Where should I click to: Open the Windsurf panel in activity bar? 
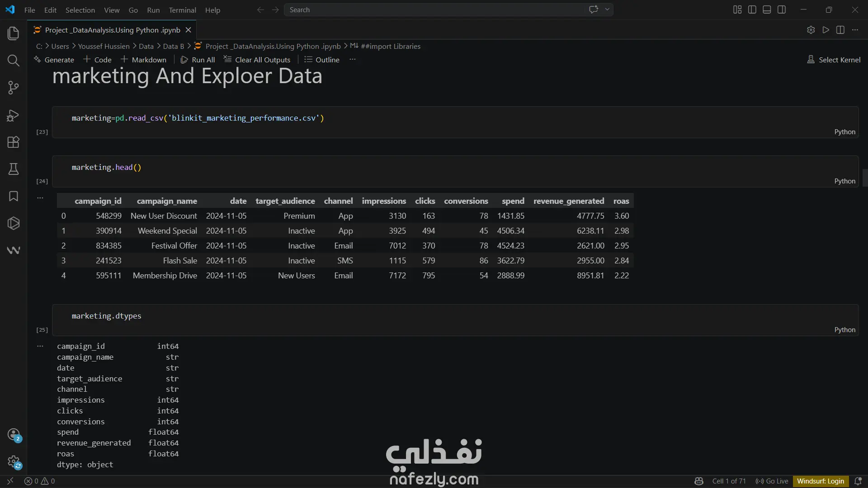tap(14, 250)
